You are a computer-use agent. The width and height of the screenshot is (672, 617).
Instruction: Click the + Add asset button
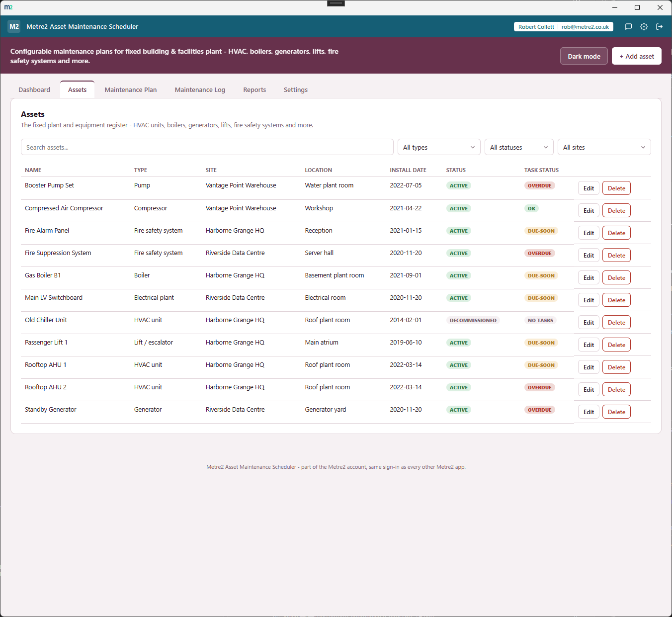pyautogui.click(x=637, y=56)
